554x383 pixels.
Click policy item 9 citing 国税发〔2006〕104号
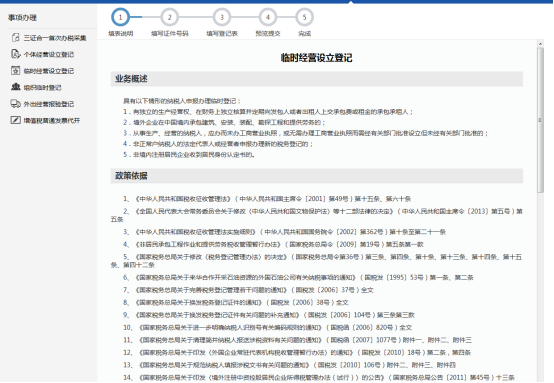(x=269, y=315)
